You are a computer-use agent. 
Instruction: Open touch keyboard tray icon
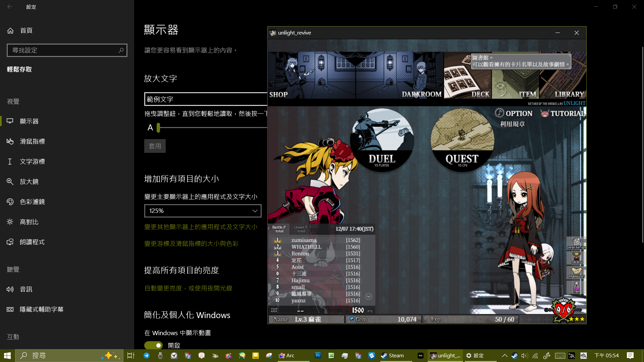[x=560, y=356]
